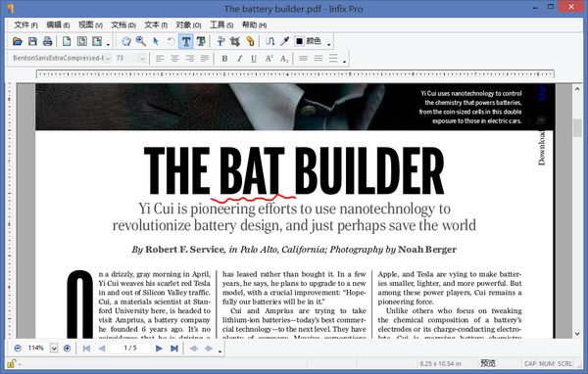Viewport: 588px width, 374px height.
Task: Click the vertical scrollbar thumb
Action: tap(577, 128)
